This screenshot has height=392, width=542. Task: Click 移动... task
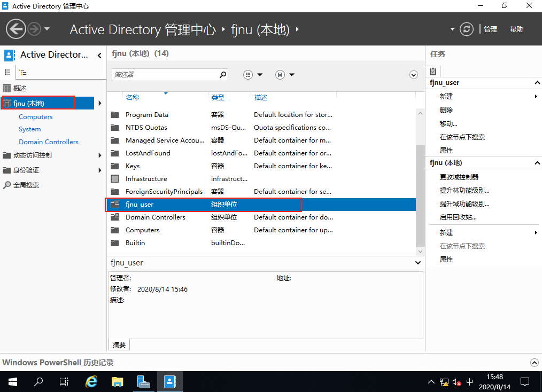[448, 123]
